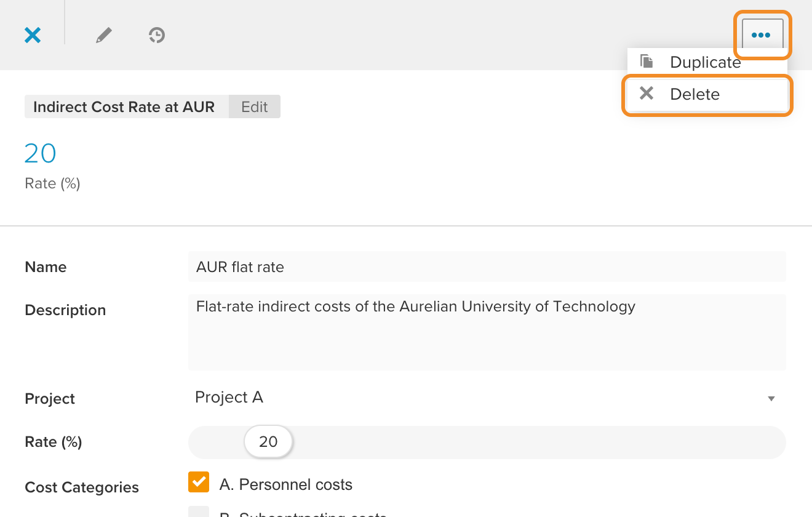
Task: Choose Duplicate from the actions menu
Action: [707, 62]
